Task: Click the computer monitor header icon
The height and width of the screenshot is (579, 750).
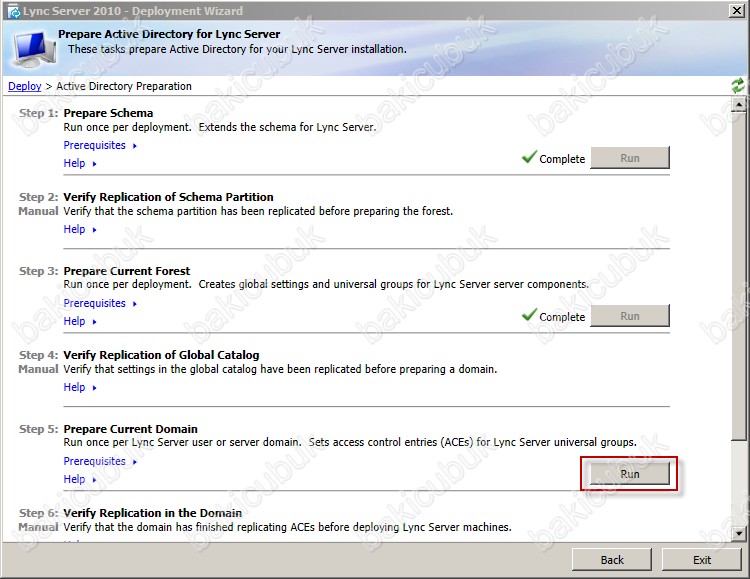Action: coord(34,49)
